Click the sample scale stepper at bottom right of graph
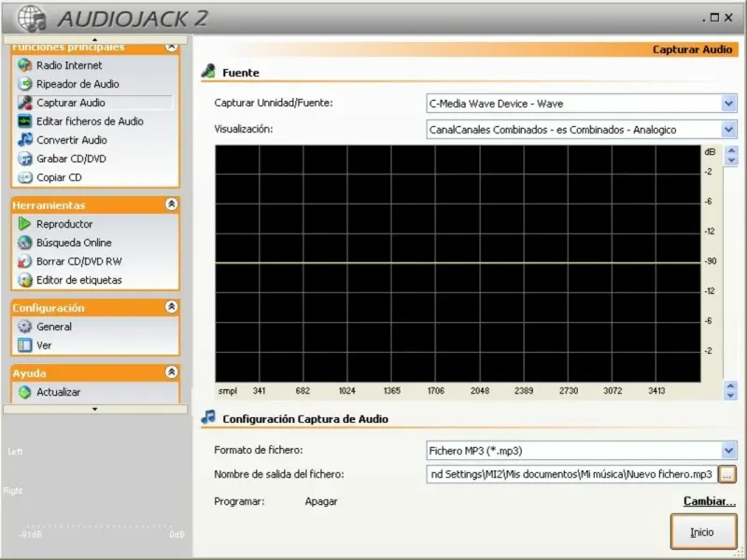747x560 pixels. [x=731, y=390]
